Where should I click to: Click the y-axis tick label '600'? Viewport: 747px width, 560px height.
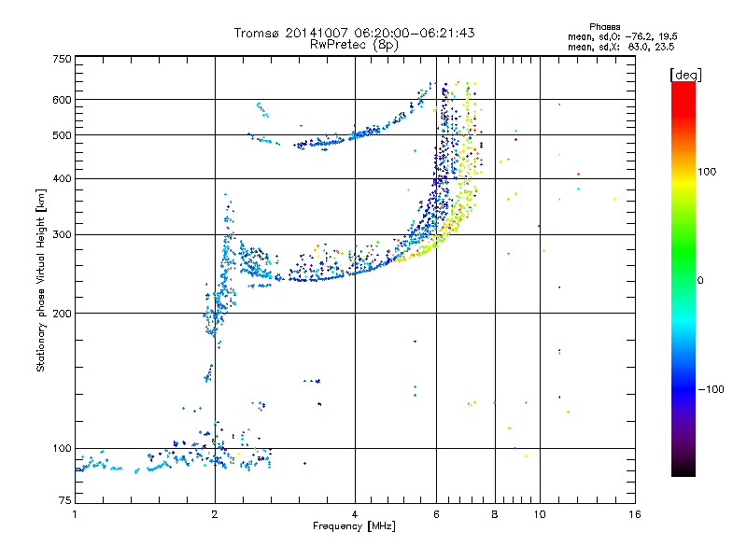click(x=62, y=100)
